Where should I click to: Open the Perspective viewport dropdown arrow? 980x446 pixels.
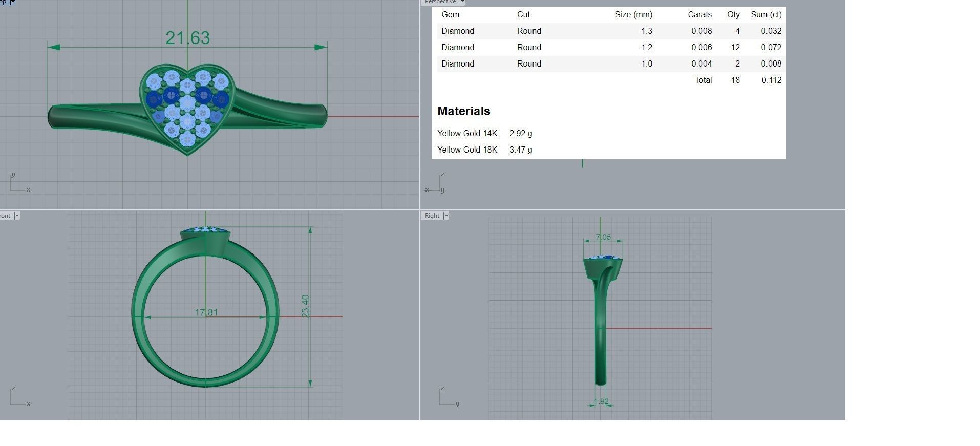pyautogui.click(x=462, y=2)
